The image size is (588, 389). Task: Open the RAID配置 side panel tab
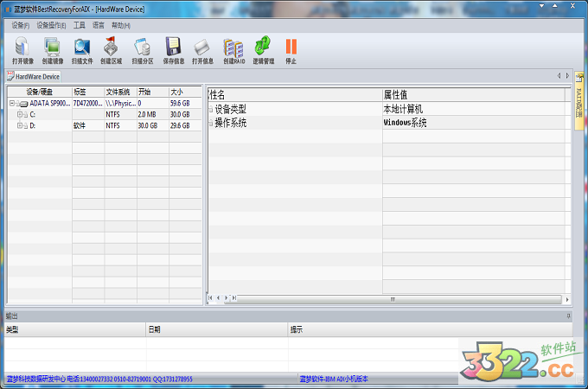click(x=579, y=100)
